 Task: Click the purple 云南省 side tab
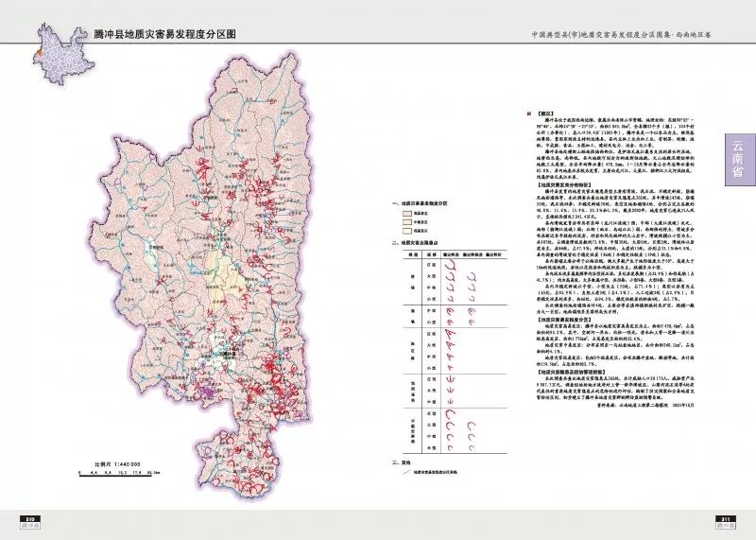pos(740,159)
